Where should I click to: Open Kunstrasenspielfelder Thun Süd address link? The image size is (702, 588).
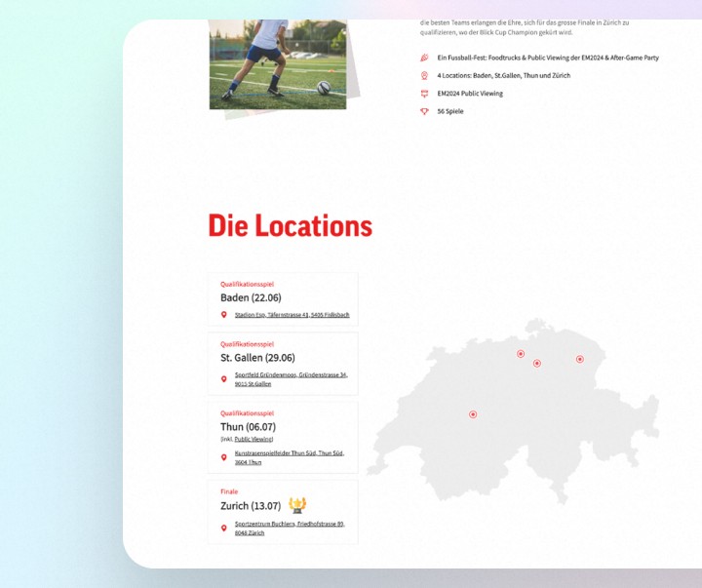pyautogui.click(x=290, y=457)
